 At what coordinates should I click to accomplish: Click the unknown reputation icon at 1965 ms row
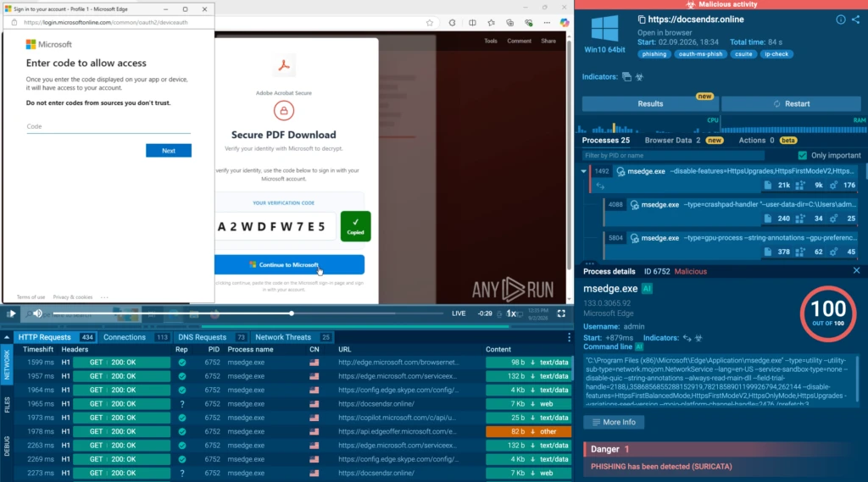[182, 404]
